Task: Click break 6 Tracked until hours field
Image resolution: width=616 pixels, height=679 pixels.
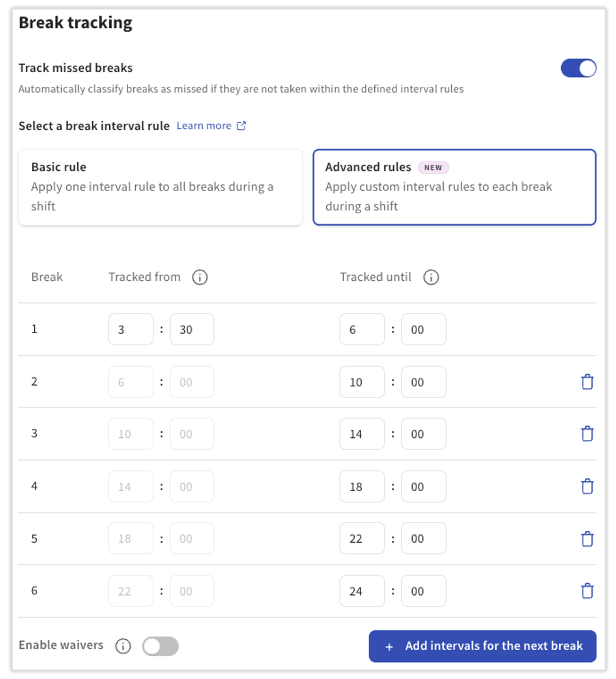Action: point(362,591)
